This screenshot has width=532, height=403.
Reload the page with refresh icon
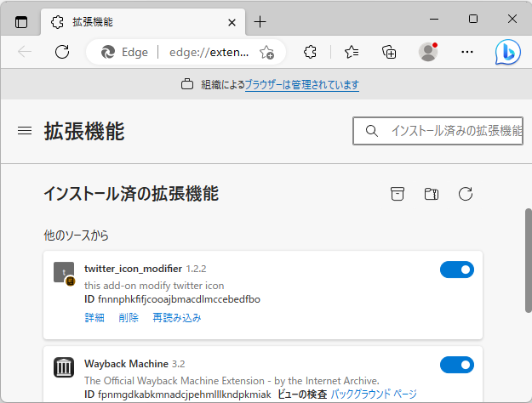point(62,52)
